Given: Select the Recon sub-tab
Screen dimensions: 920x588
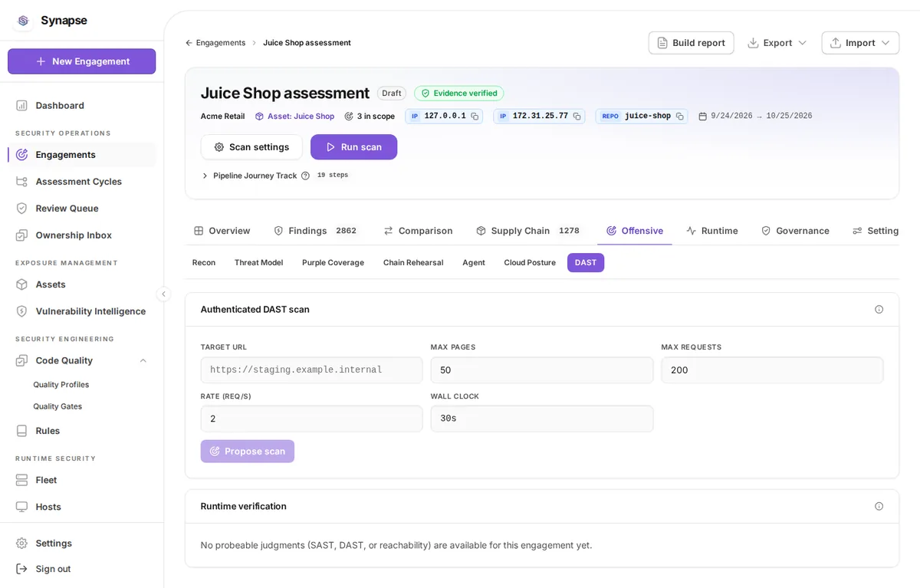Looking at the screenshot, I should click(204, 262).
